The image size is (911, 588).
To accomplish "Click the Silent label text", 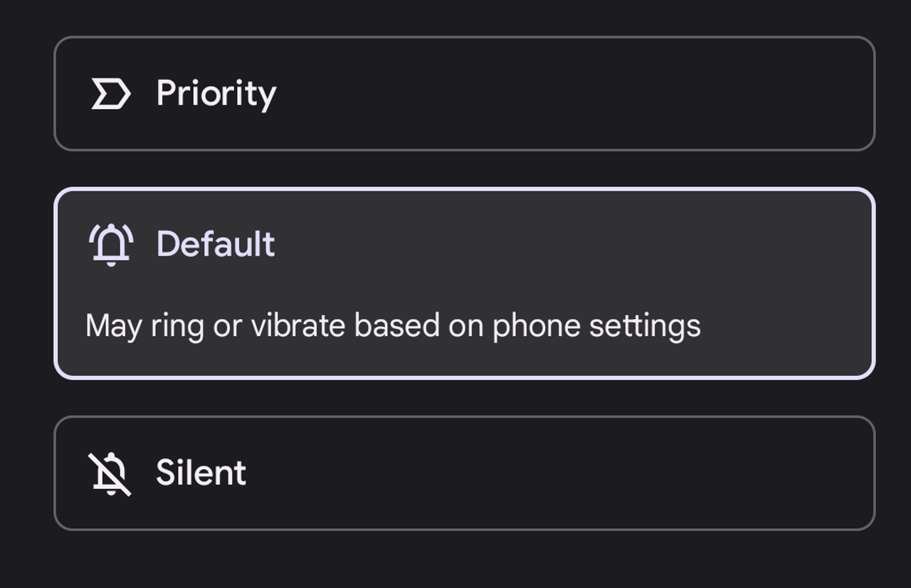I will tap(201, 473).
